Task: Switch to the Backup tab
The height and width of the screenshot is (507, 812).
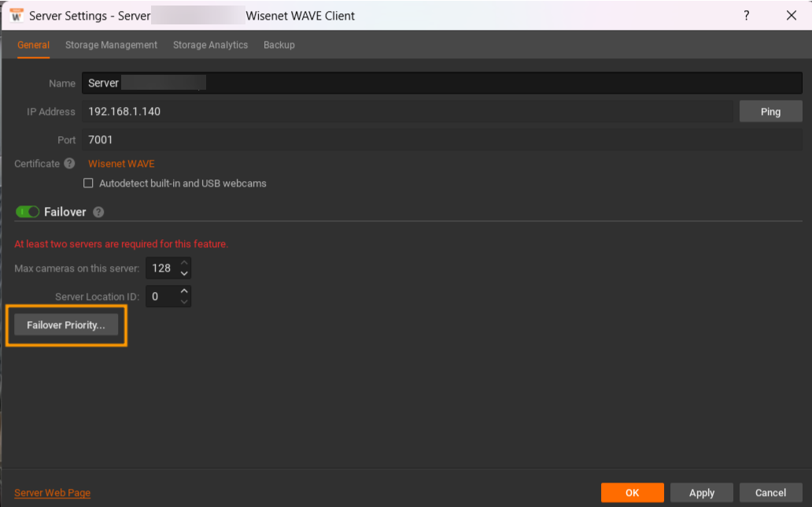Action: [279, 45]
